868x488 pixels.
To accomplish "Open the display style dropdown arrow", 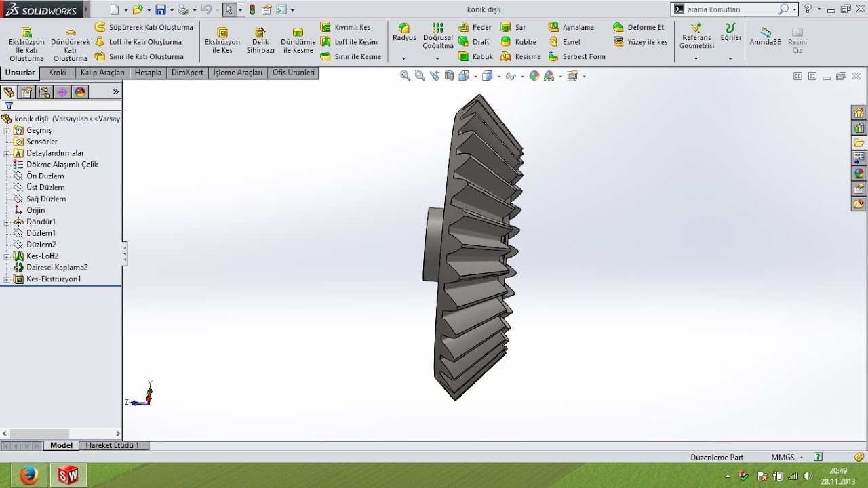I will (498, 76).
